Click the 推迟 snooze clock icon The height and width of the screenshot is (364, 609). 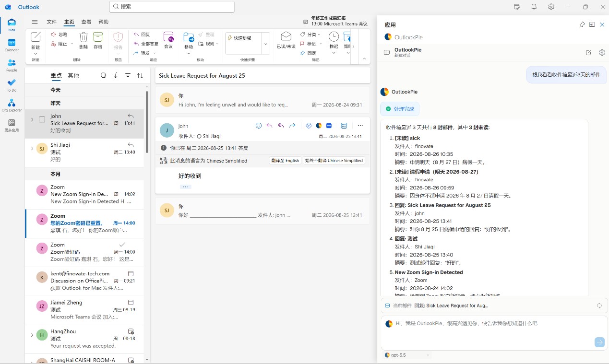[334, 37]
